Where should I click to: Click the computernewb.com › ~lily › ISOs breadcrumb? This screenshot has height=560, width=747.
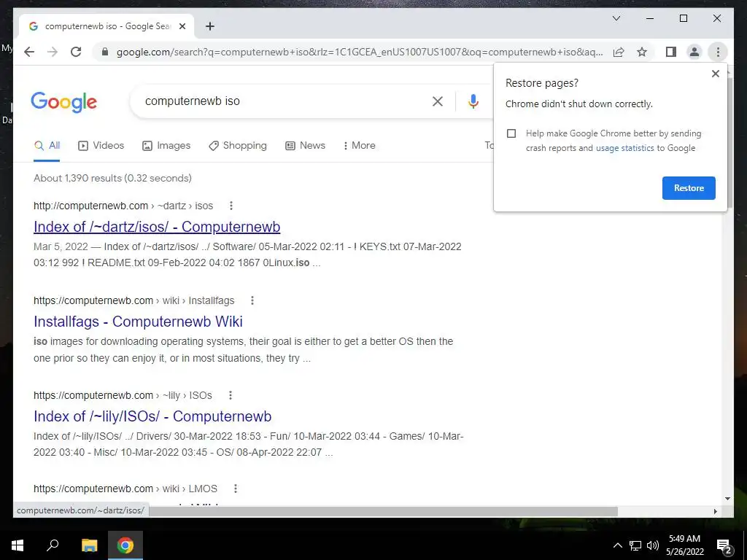pyautogui.click(x=123, y=395)
